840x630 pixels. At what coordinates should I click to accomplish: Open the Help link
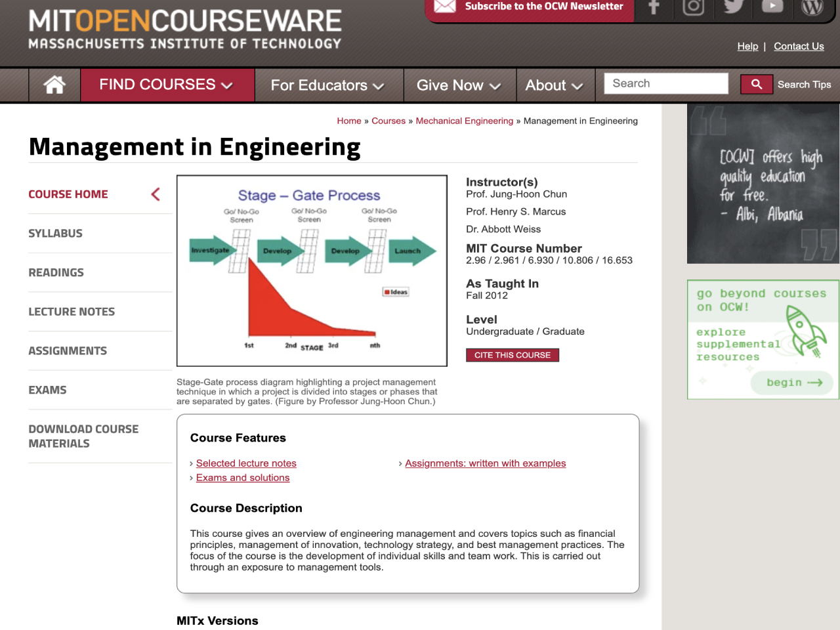click(x=747, y=46)
